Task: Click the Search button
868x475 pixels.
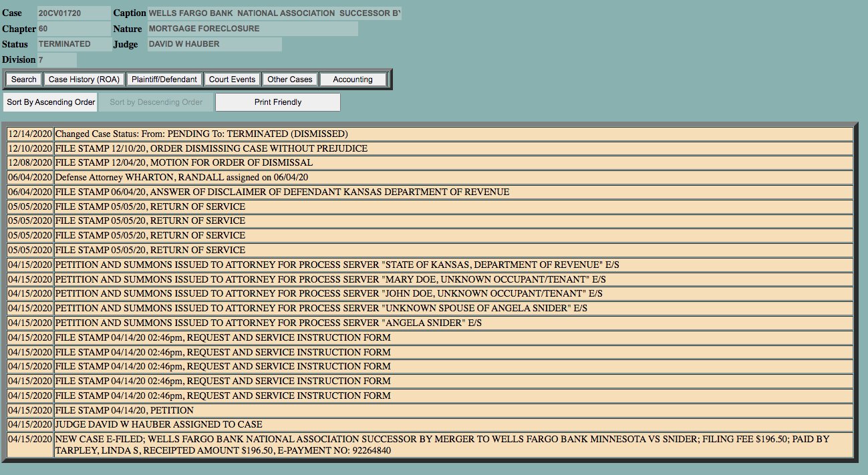Action: [24, 80]
